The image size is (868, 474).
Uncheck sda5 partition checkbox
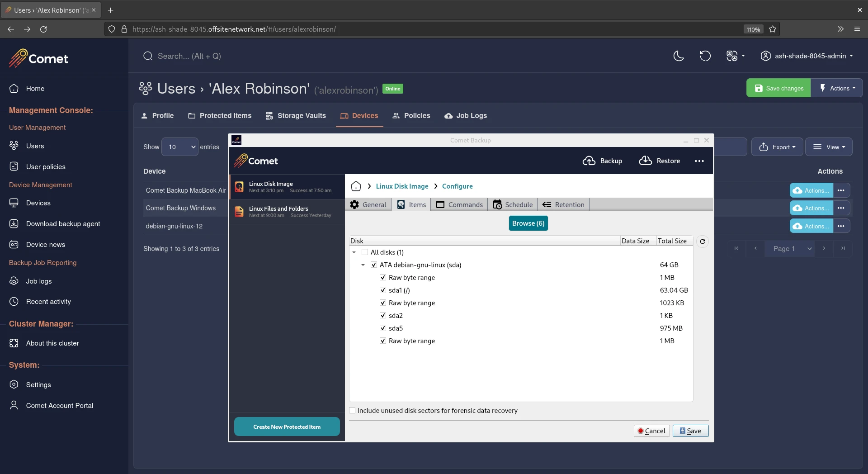pyautogui.click(x=383, y=328)
